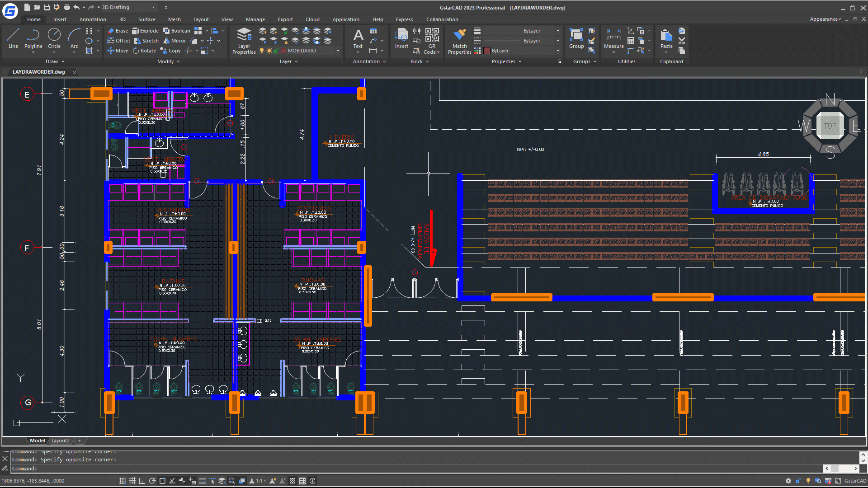Select the Rotate modify tool

(x=144, y=51)
